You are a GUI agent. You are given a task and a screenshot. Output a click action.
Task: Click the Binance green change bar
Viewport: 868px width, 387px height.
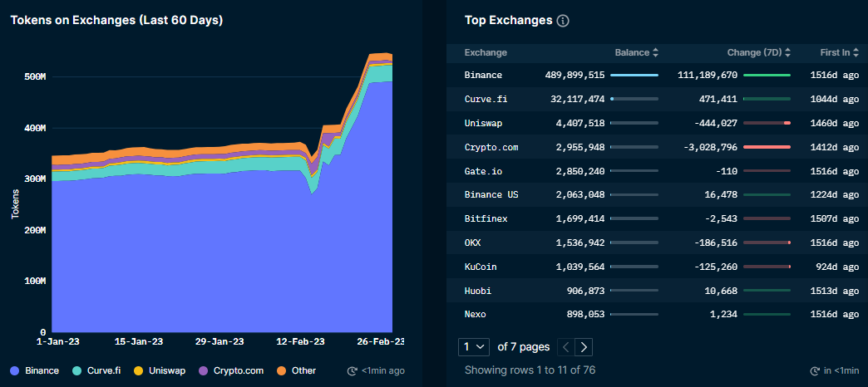(767, 76)
